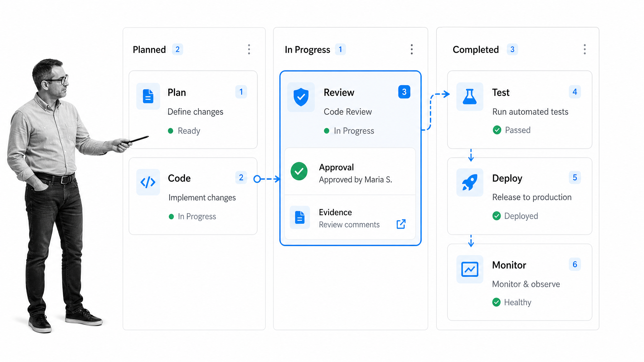Click step number 2 on Code card

click(241, 178)
